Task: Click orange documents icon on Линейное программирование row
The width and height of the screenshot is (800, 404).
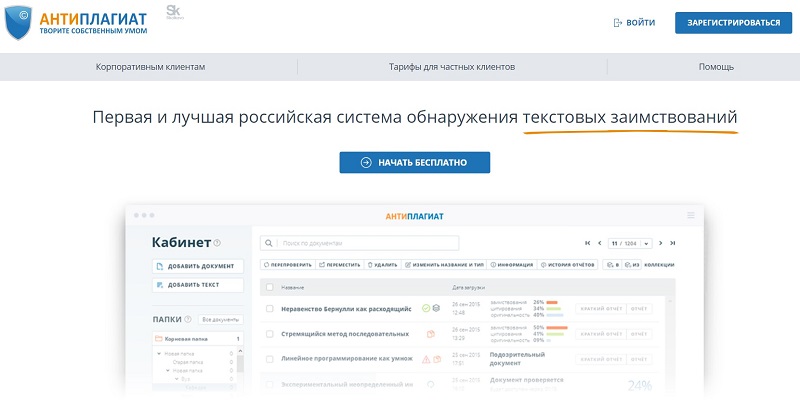Action: 437,359
